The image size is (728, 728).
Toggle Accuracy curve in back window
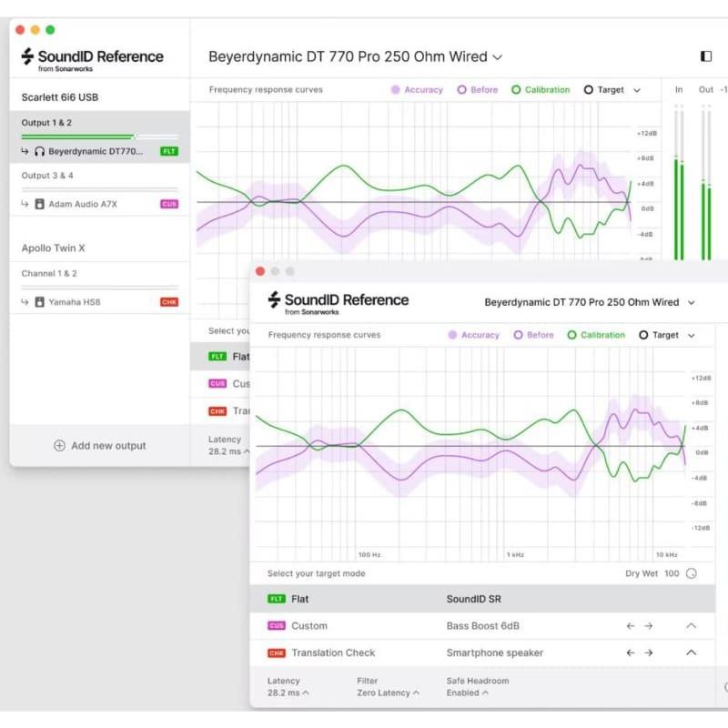click(x=417, y=89)
